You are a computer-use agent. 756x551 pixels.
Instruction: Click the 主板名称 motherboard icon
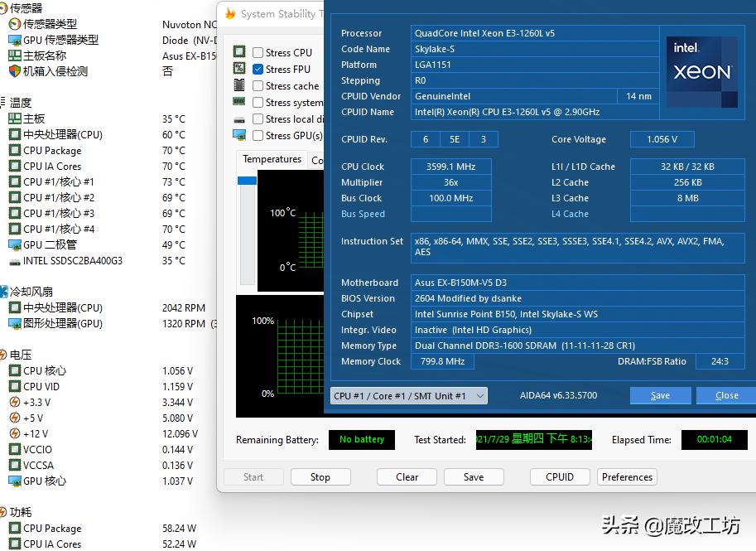(15, 56)
